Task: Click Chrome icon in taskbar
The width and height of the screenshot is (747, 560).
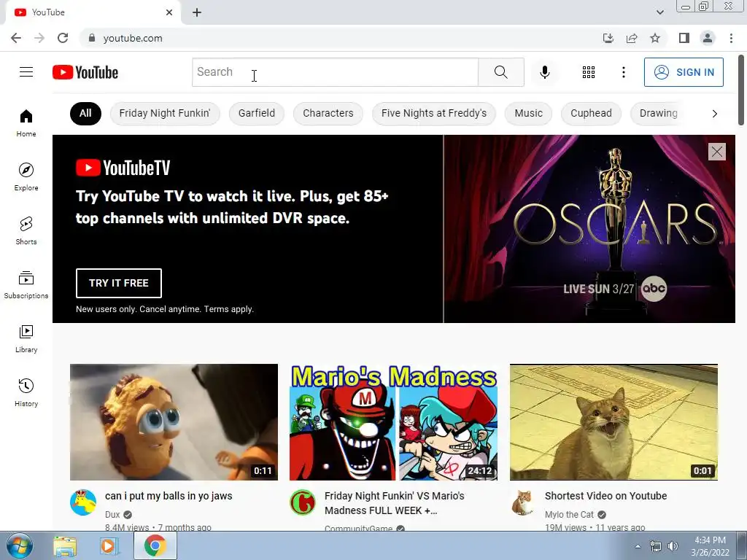Action: pyautogui.click(x=155, y=545)
